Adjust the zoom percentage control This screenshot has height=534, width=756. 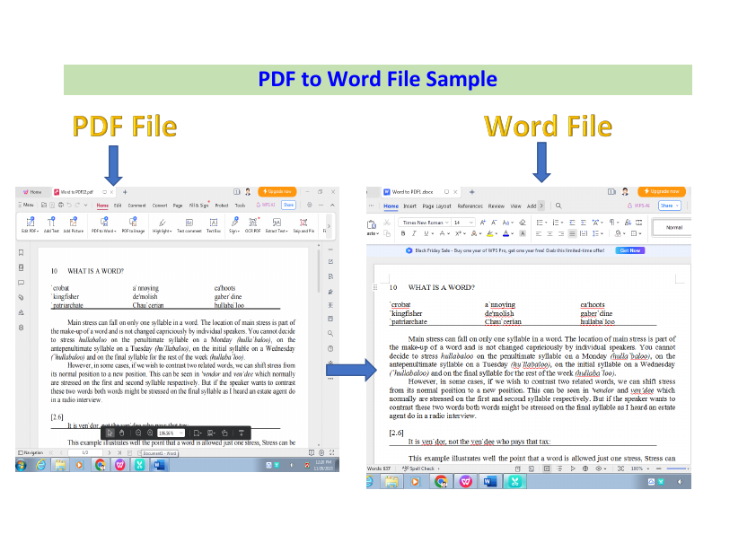pos(171,432)
